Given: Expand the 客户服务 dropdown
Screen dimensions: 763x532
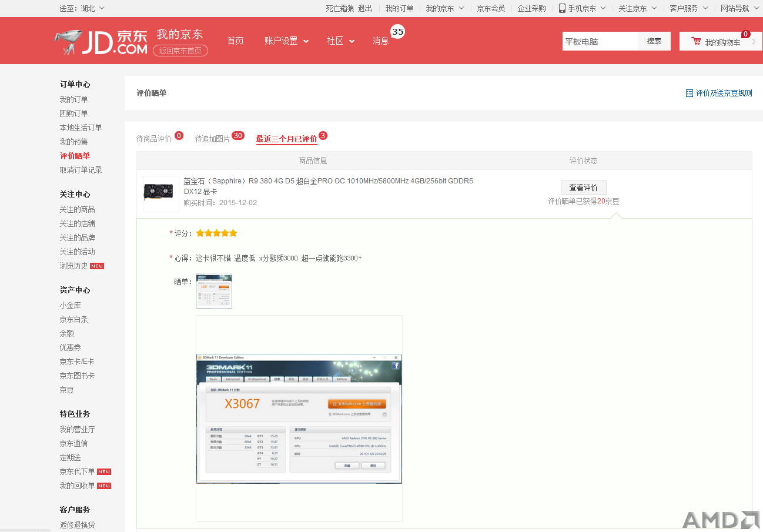Looking at the screenshot, I should tap(705, 8).
